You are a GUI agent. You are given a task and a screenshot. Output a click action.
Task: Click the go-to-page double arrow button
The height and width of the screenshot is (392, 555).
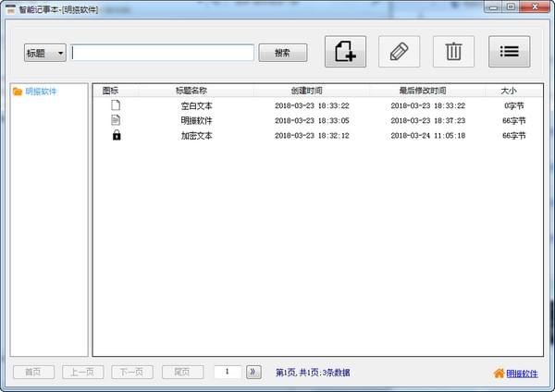(253, 372)
